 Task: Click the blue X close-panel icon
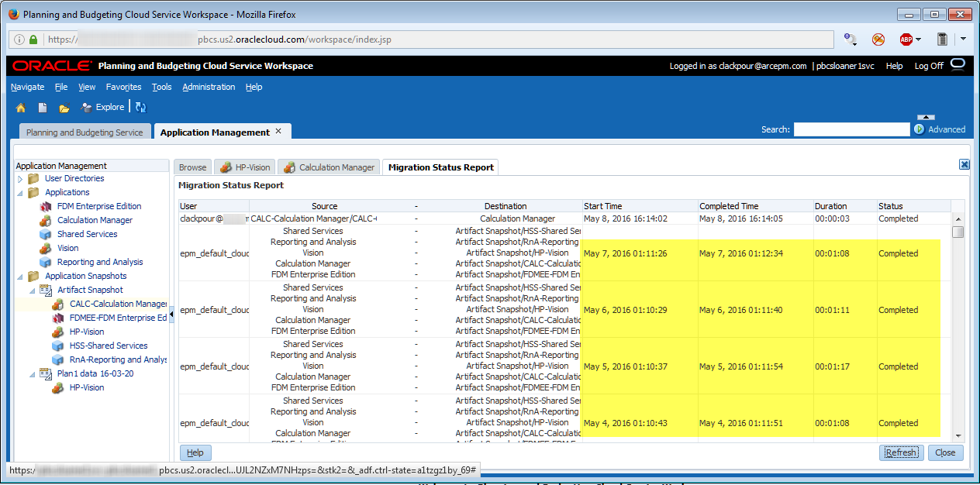(x=964, y=164)
